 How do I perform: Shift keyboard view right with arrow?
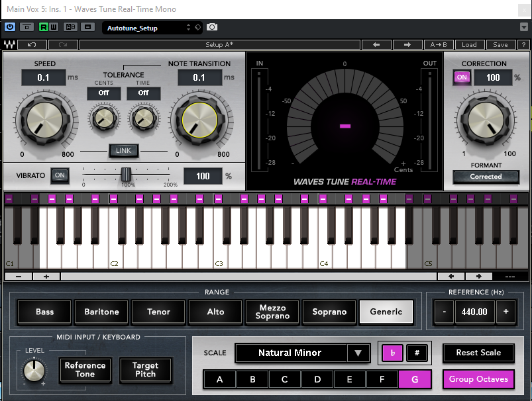click(x=479, y=277)
